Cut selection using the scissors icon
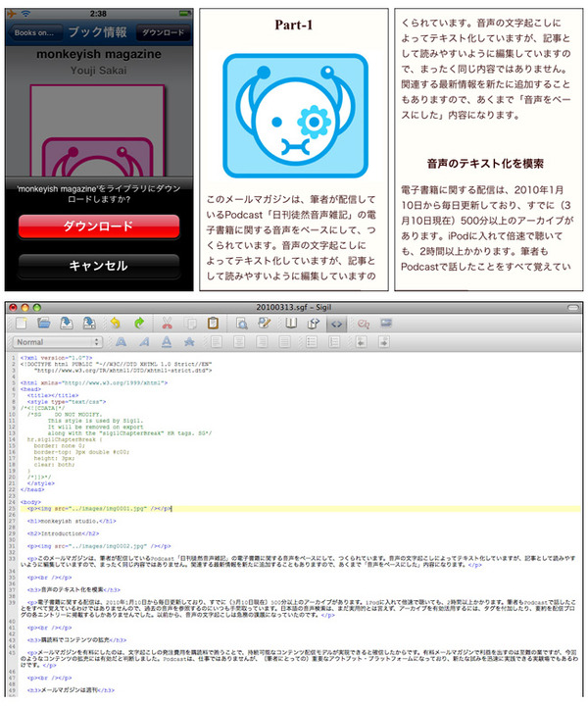The image size is (588, 706). click(x=167, y=323)
